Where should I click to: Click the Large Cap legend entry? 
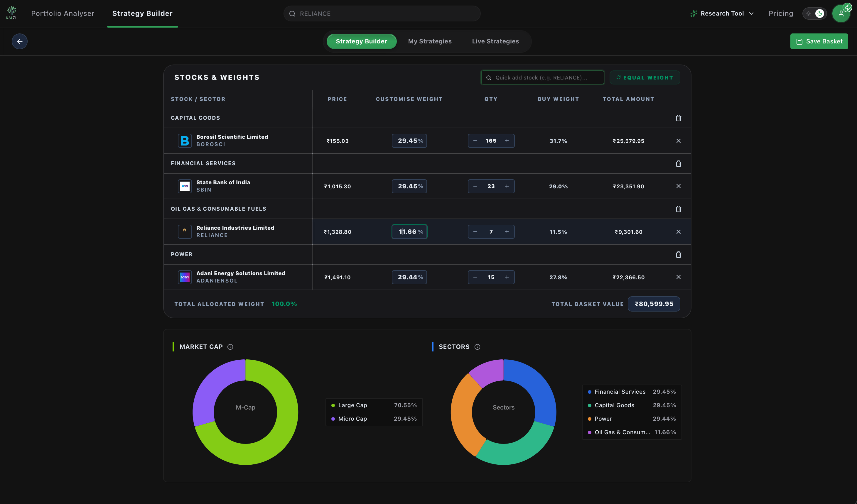[x=374, y=405]
